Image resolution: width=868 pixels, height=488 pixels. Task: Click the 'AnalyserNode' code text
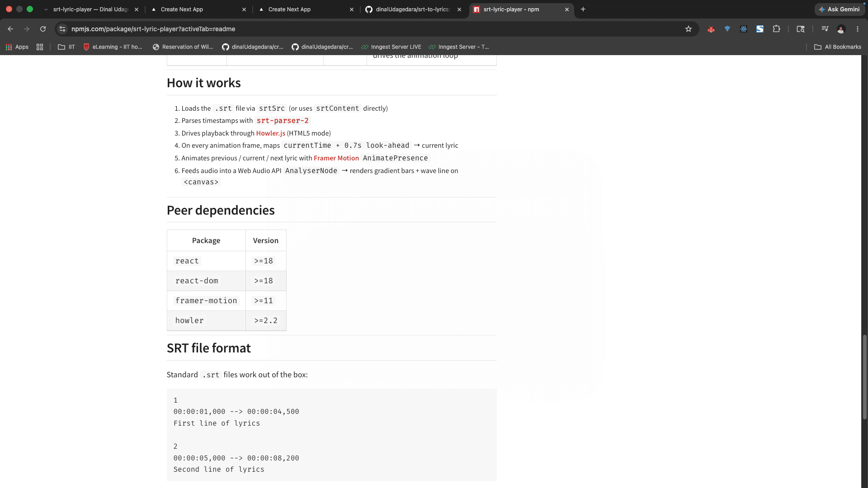click(x=311, y=171)
